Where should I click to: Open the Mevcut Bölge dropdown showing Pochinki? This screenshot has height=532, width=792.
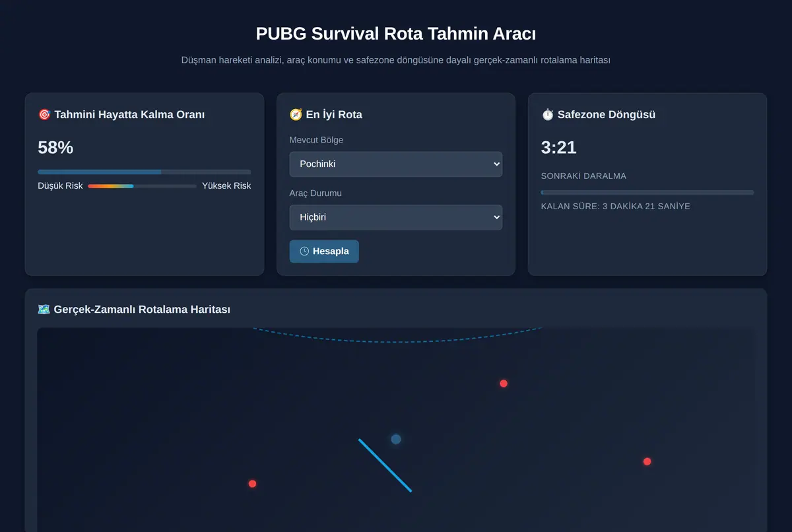tap(395, 164)
